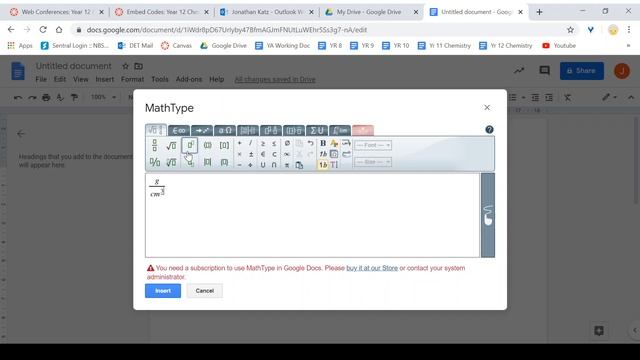Open the Google account avatar
Screen dimensions: 640x360
[x=622, y=71]
